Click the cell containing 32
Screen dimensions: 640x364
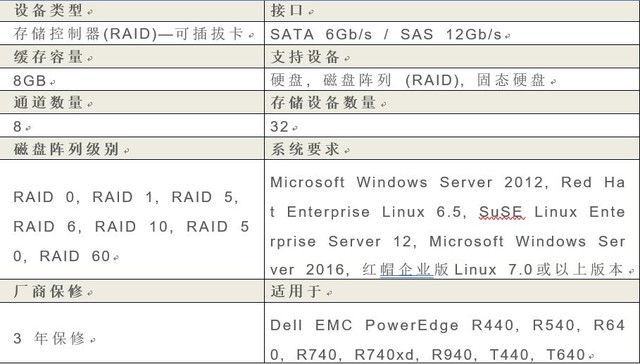pyautogui.click(x=452, y=126)
